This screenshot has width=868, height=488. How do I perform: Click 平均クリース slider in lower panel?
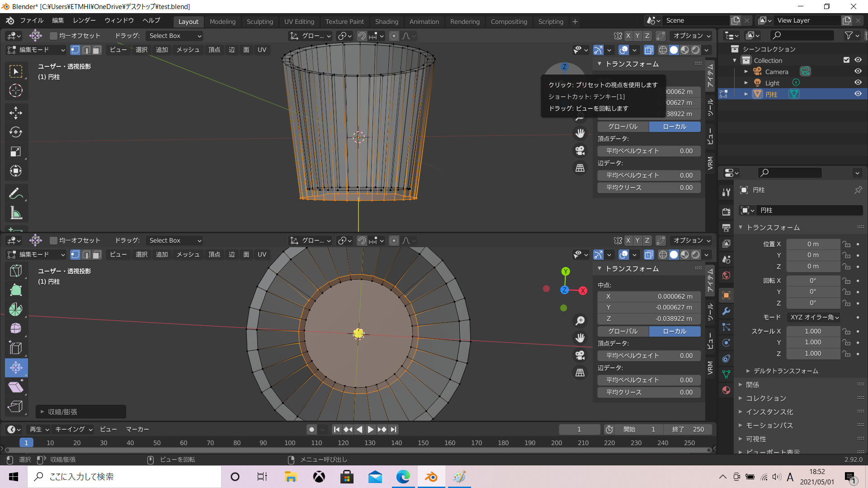tap(649, 392)
